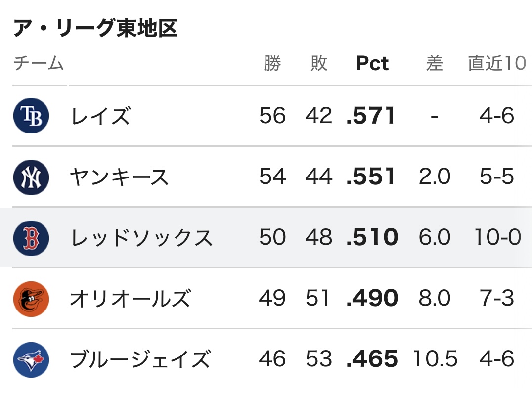Open the ブルージェイズ team page
The image size is (532, 399).
pyautogui.click(x=140, y=359)
